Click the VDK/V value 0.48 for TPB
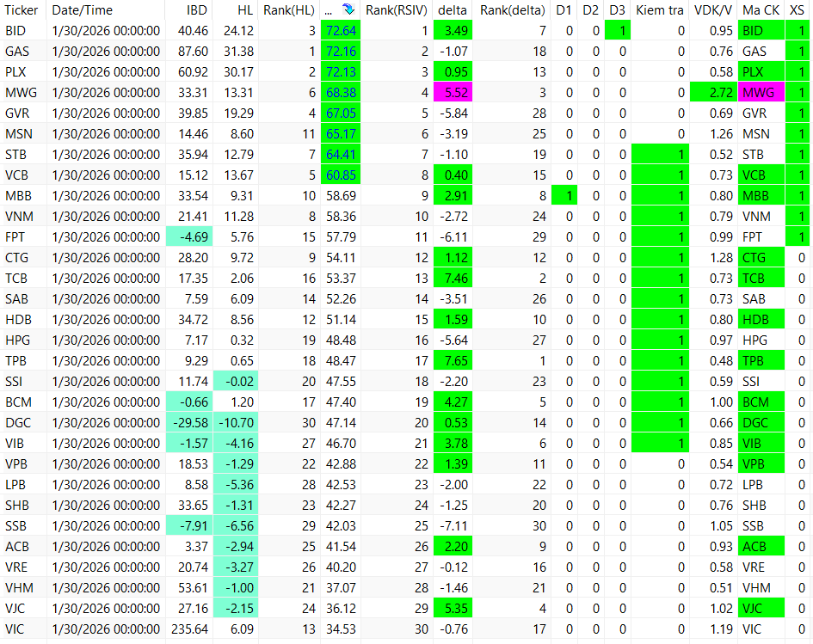The width and height of the screenshot is (813, 644). (721, 361)
